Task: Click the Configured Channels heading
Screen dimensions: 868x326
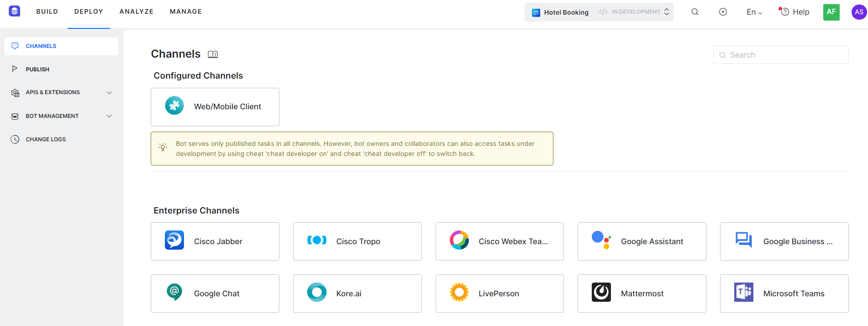Action: (198, 75)
